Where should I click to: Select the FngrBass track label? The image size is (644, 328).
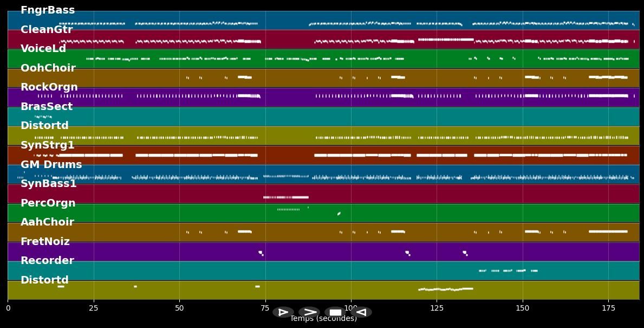pos(48,10)
